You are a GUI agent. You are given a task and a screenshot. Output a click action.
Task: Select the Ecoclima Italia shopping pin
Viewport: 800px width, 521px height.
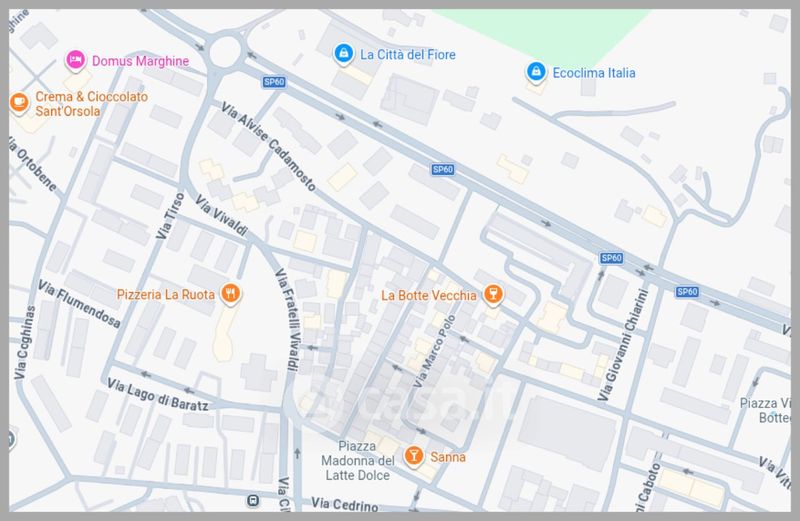536,72
